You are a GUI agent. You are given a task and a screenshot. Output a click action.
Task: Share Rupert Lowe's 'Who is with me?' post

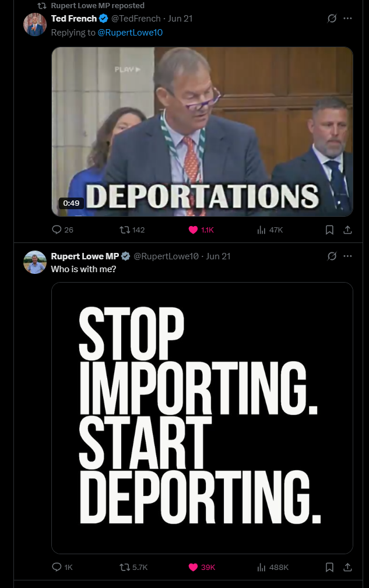347,567
